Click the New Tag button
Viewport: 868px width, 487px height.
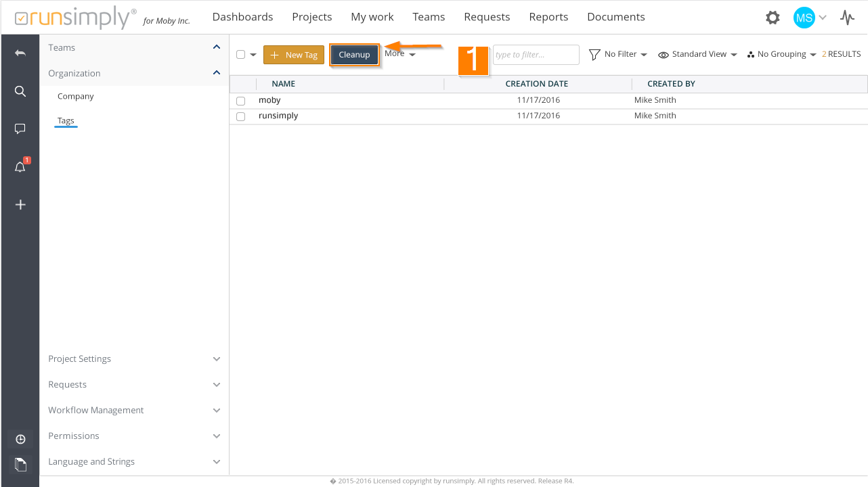coord(294,55)
